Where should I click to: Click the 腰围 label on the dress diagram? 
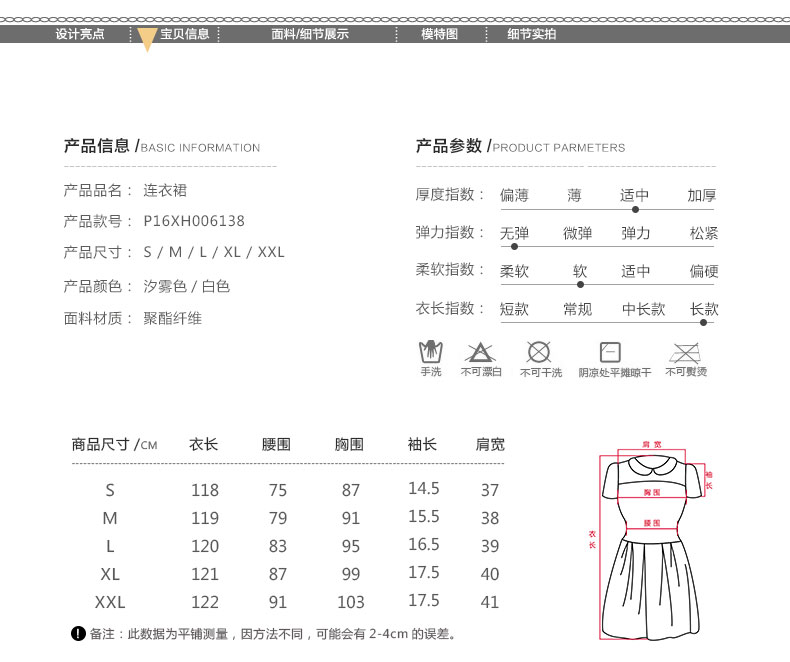click(652, 523)
